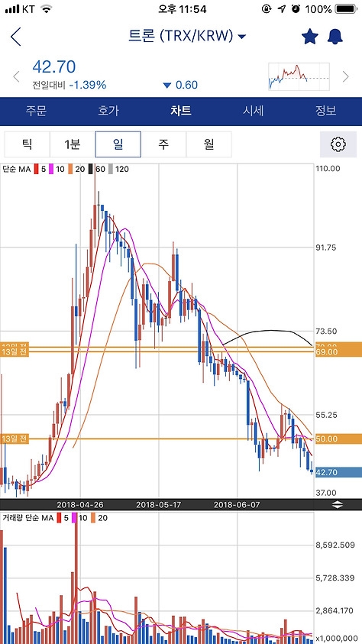Image resolution: width=362 pixels, height=644 pixels.
Task: Expand chart panel divider arrows
Action: tap(338, 505)
